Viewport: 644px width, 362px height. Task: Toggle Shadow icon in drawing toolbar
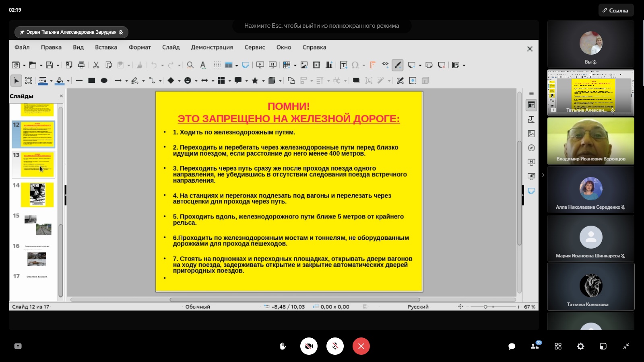pos(356,80)
